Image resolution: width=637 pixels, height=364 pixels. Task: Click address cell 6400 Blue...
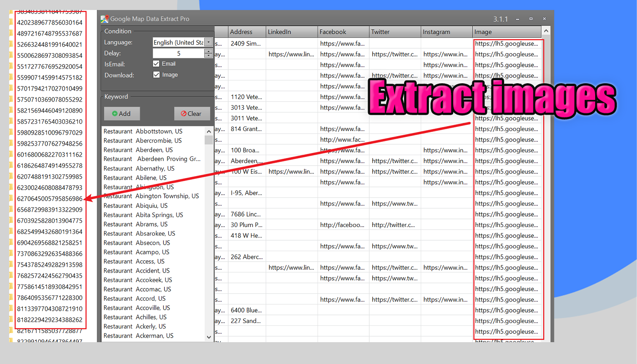pos(247,310)
